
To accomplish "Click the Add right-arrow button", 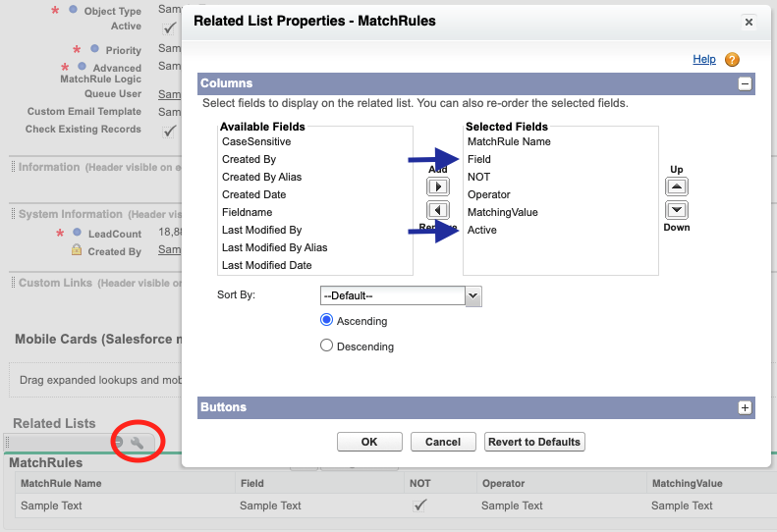I will 437,186.
